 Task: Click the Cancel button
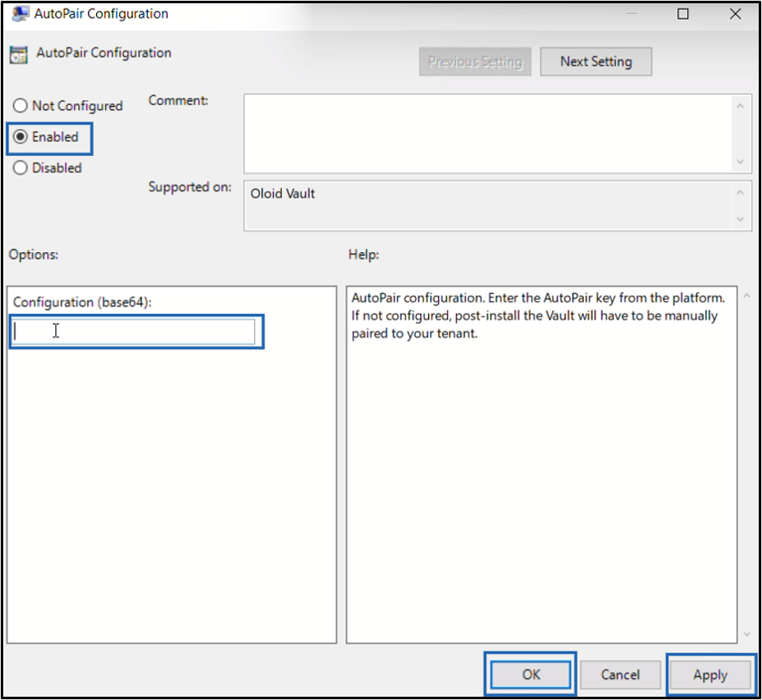[x=620, y=675]
